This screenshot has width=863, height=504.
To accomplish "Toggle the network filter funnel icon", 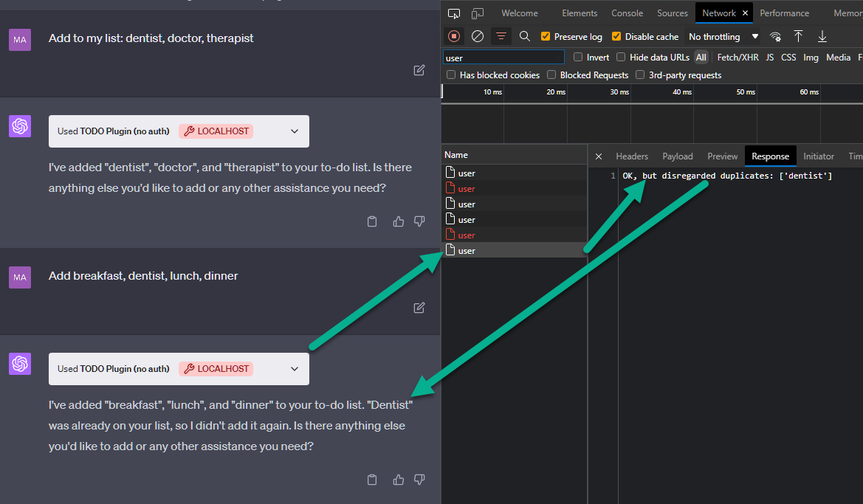I will (x=501, y=36).
